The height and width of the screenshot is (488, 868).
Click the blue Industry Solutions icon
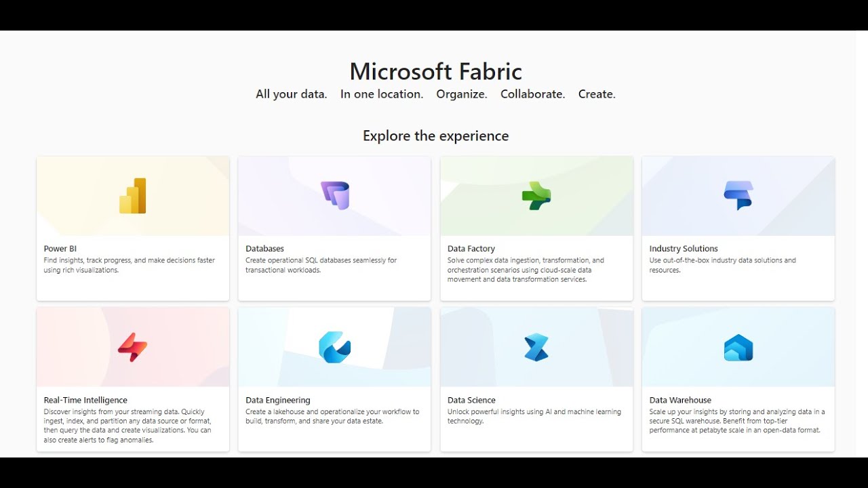point(738,196)
